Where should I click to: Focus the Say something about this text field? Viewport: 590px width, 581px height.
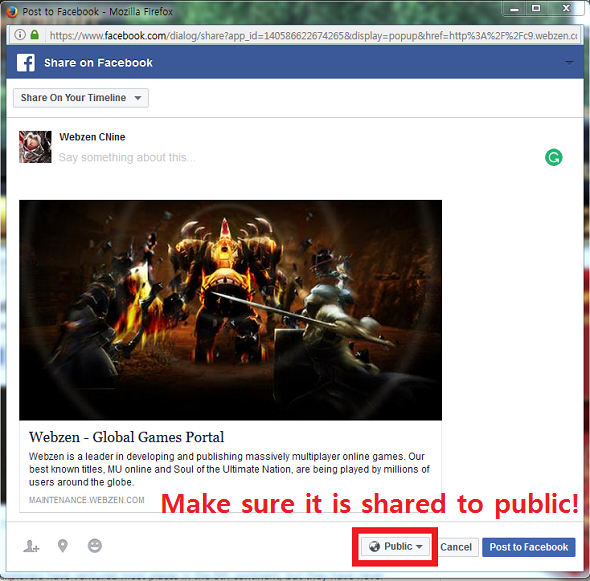click(x=127, y=157)
